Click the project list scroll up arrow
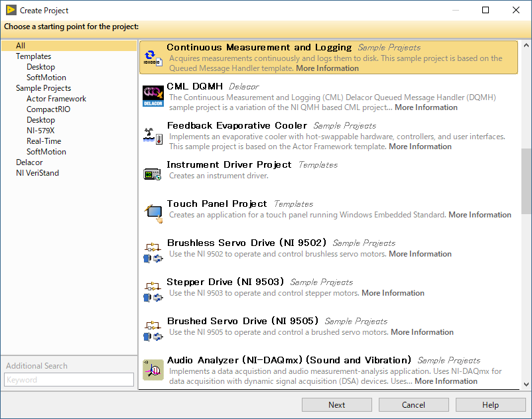 pos(526,45)
